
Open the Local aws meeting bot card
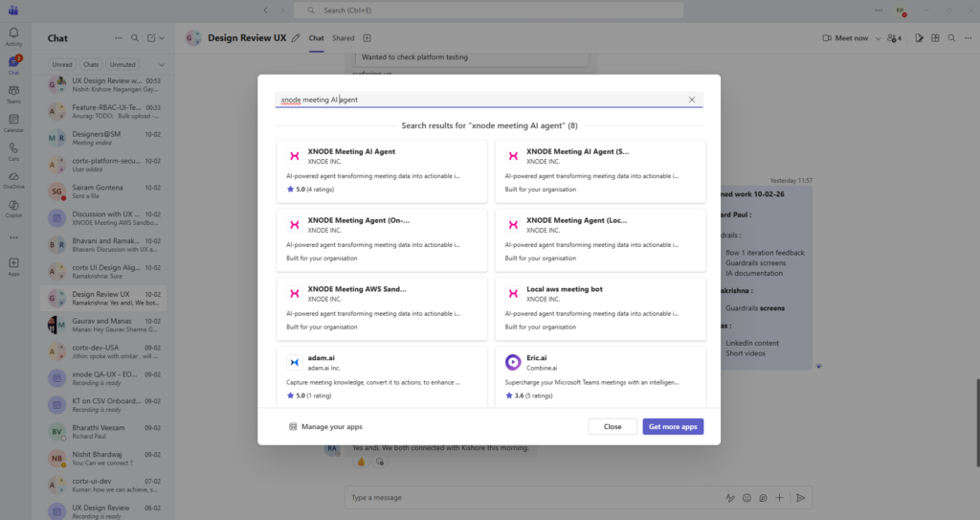(x=599, y=308)
